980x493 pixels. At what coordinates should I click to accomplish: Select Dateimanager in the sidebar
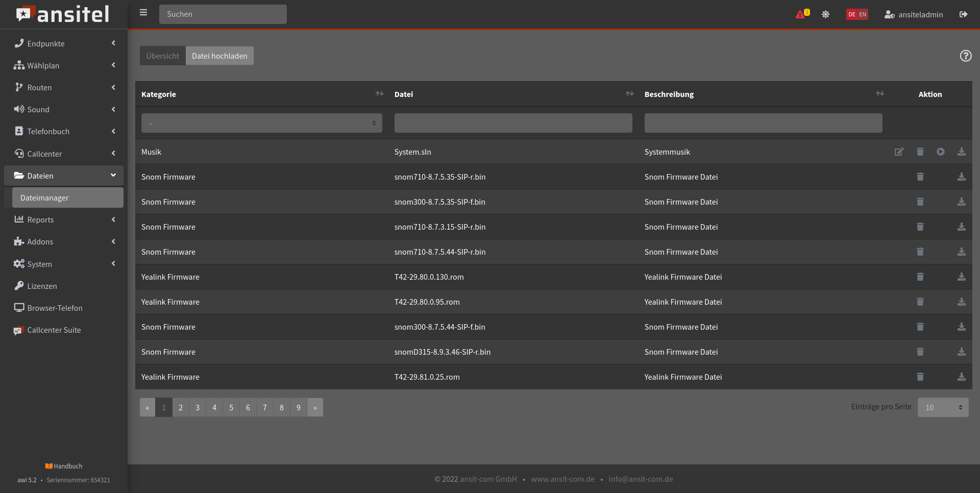tap(67, 198)
